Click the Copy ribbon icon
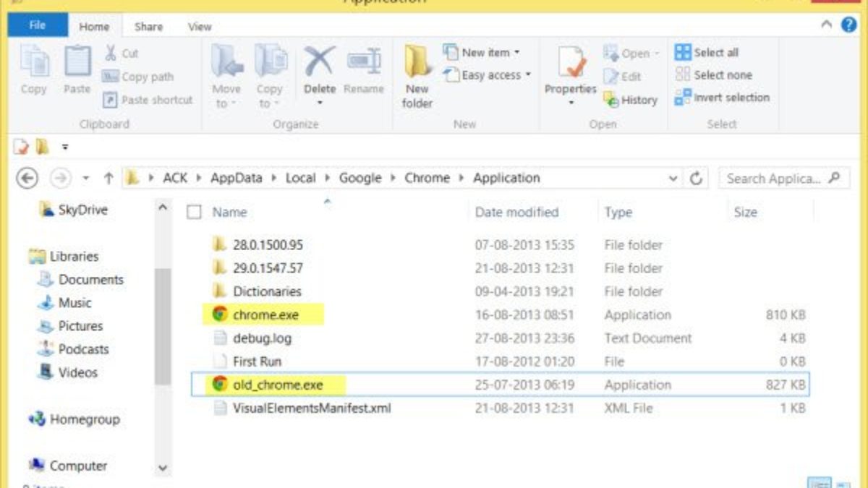The image size is (868, 488). pyautogui.click(x=34, y=61)
